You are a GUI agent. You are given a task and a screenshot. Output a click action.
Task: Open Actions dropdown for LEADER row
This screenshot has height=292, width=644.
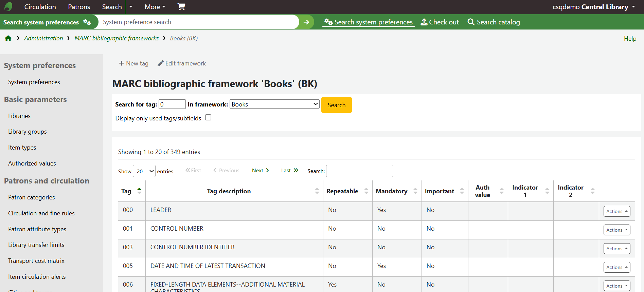click(616, 211)
